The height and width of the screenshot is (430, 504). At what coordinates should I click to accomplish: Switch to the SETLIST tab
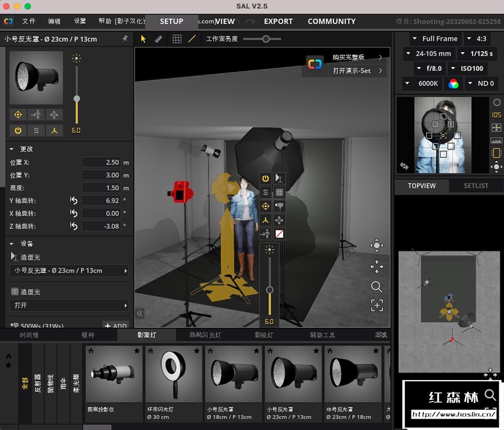[x=475, y=185]
